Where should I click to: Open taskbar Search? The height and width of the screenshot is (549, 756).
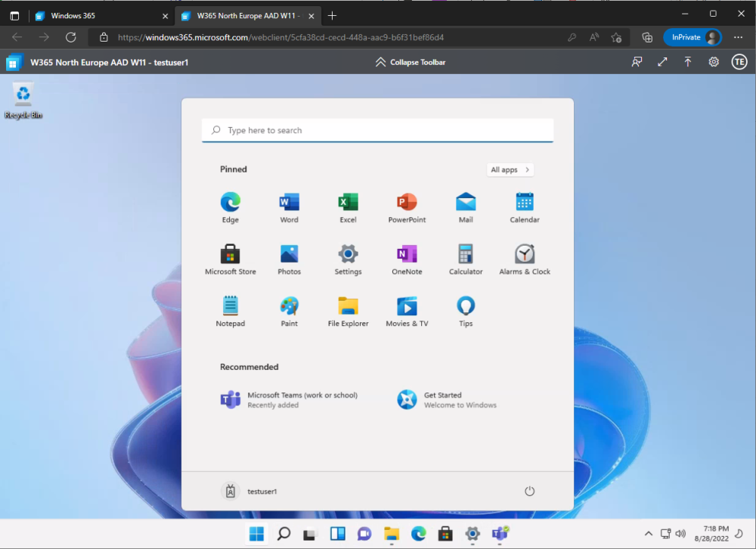click(283, 534)
